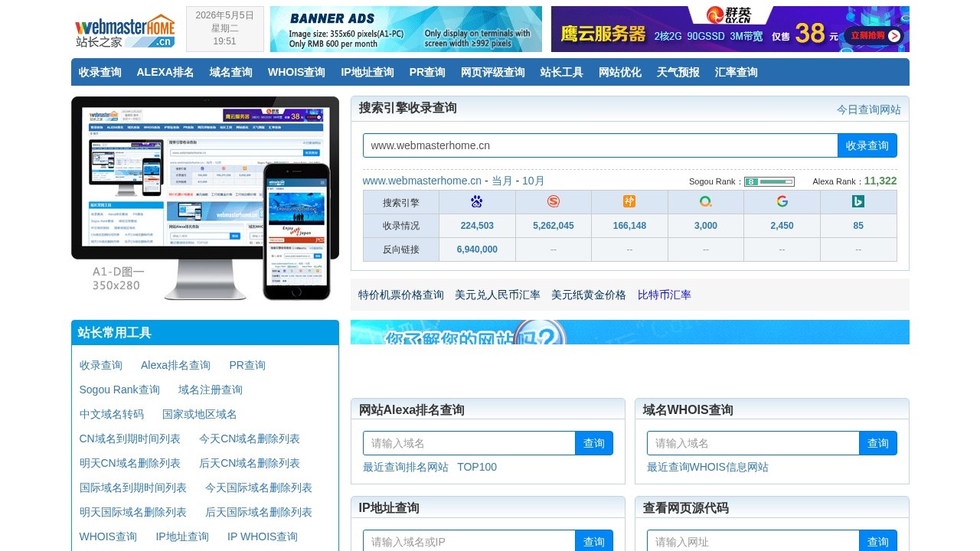
Task: Click IP地址查询 input field
Action: coord(469,541)
